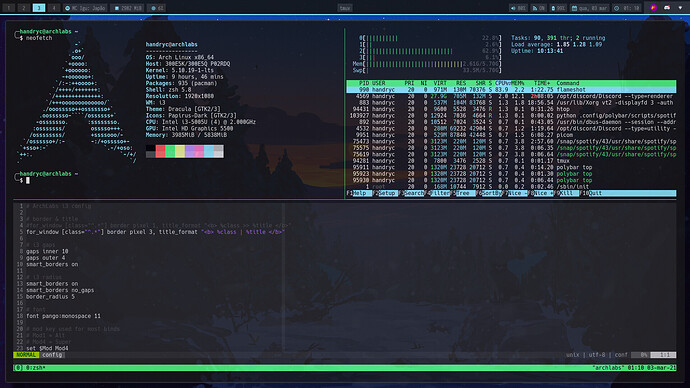Expand the system tray dropdown arrow
The width and height of the screenshot is (690, 388).
(680, 8)
